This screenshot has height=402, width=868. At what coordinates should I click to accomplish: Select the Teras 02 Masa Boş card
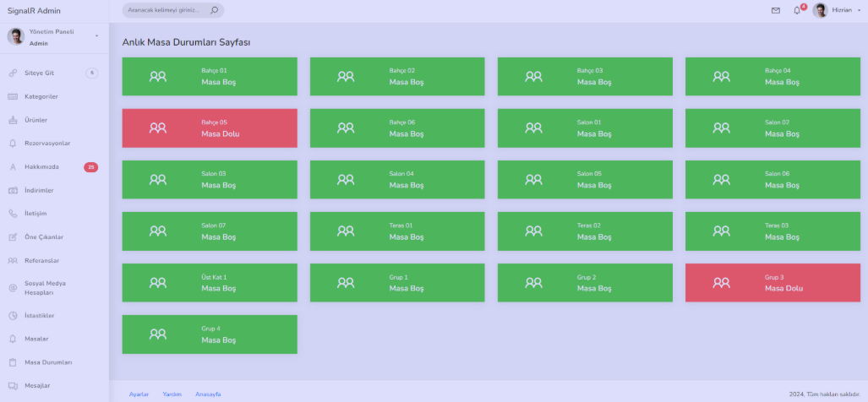tap(585, 231)
